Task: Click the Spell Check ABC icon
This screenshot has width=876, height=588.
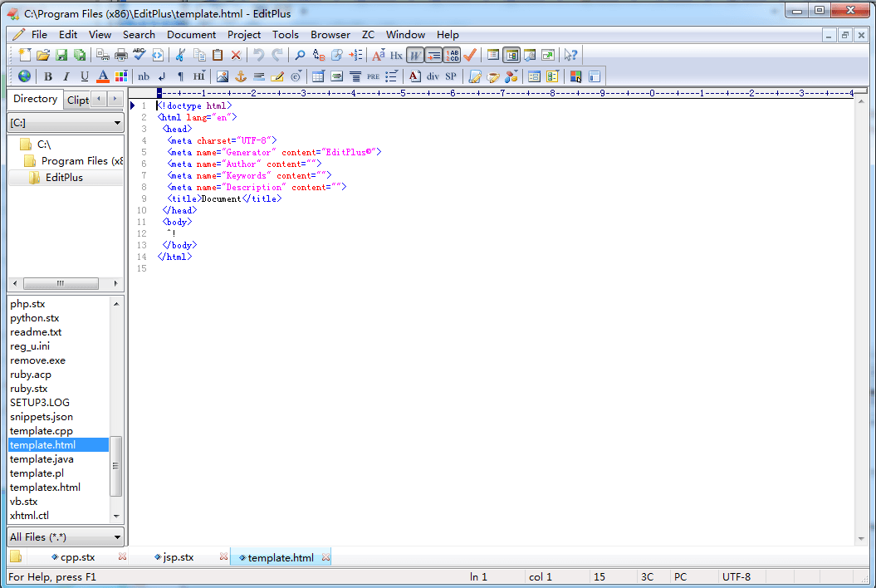Action: [x=139, y=55]
